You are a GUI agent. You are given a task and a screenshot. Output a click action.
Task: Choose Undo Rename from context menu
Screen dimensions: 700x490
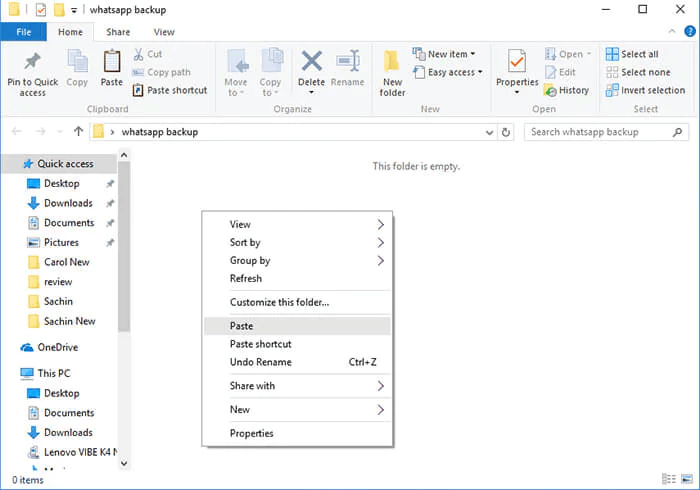[297, 362]
